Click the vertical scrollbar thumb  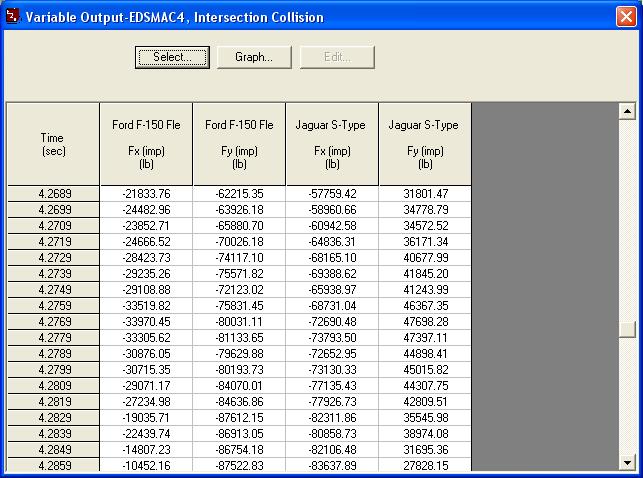pos(627,331)
